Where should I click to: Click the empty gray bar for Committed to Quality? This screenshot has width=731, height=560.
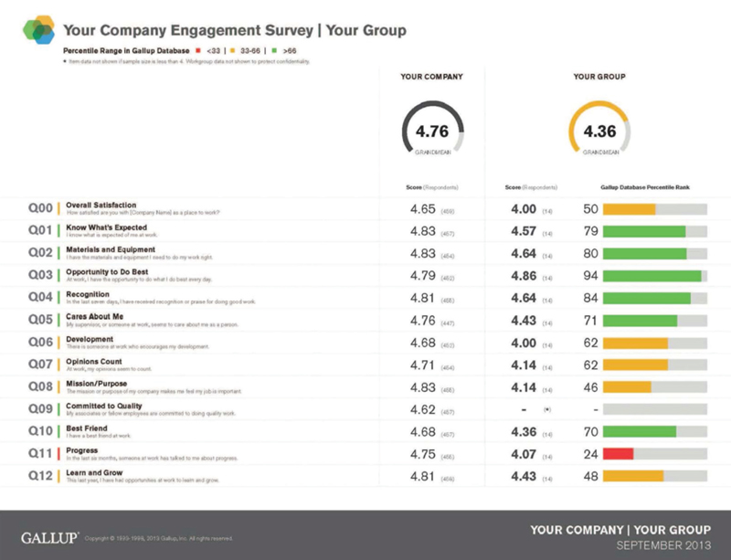coord(655,409)
